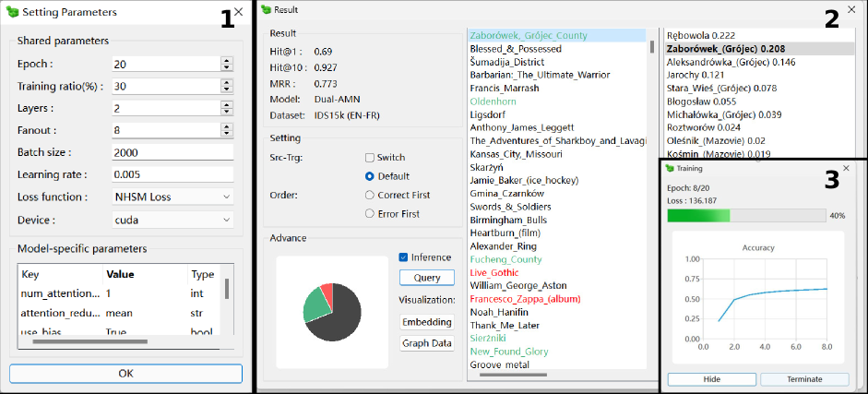
Task: Click the training progress bar at 40%
Action: [x=746, y=215]
